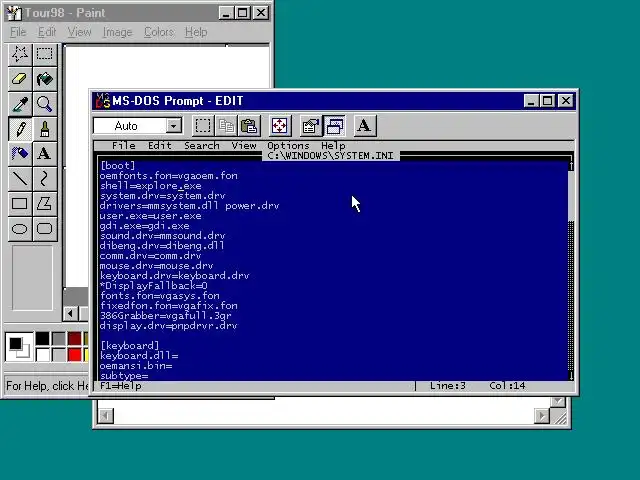Open the Help menu in Paint
Viewport: 640px width, 480px height.
pos(196,32)
